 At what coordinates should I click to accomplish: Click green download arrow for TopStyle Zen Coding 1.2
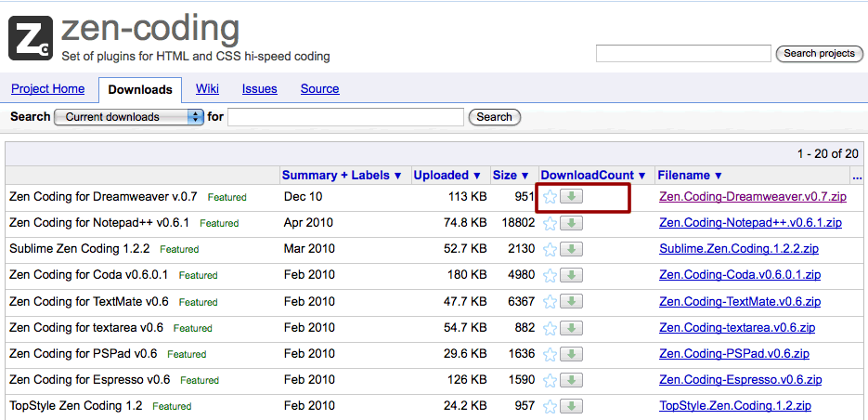(x=571, y=405)
